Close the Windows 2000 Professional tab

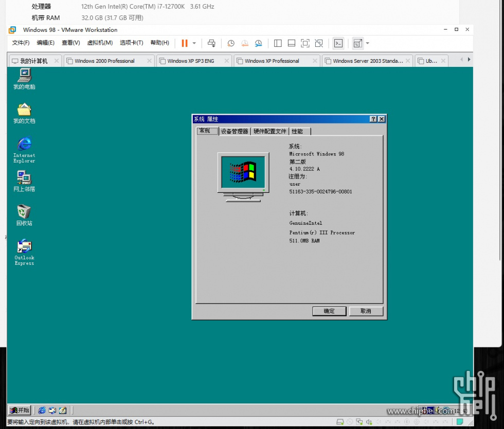point(149,61)
